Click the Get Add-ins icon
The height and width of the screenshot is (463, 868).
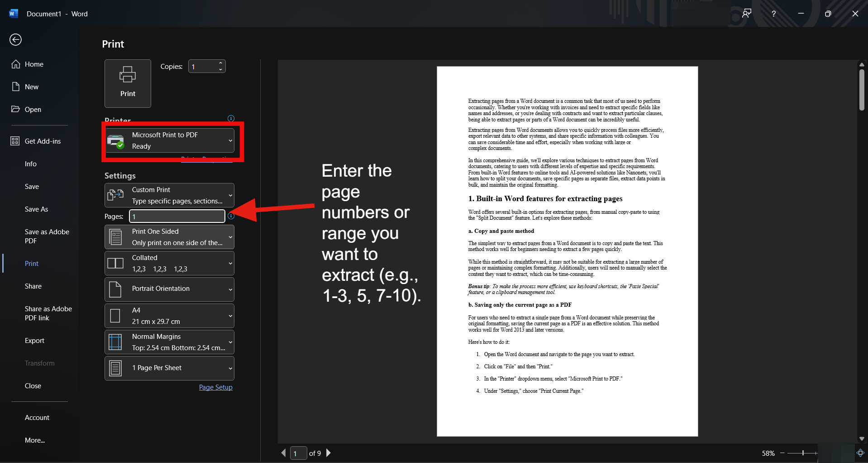[x=15, y=141]
